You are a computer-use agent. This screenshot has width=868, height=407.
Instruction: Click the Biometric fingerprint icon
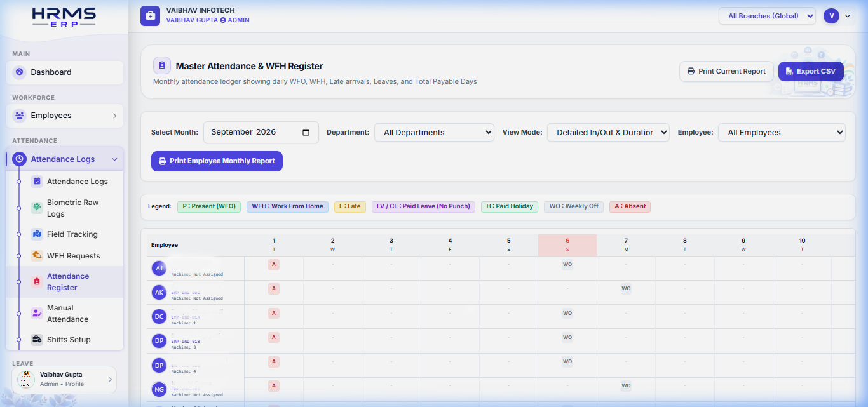pos(37,208)
